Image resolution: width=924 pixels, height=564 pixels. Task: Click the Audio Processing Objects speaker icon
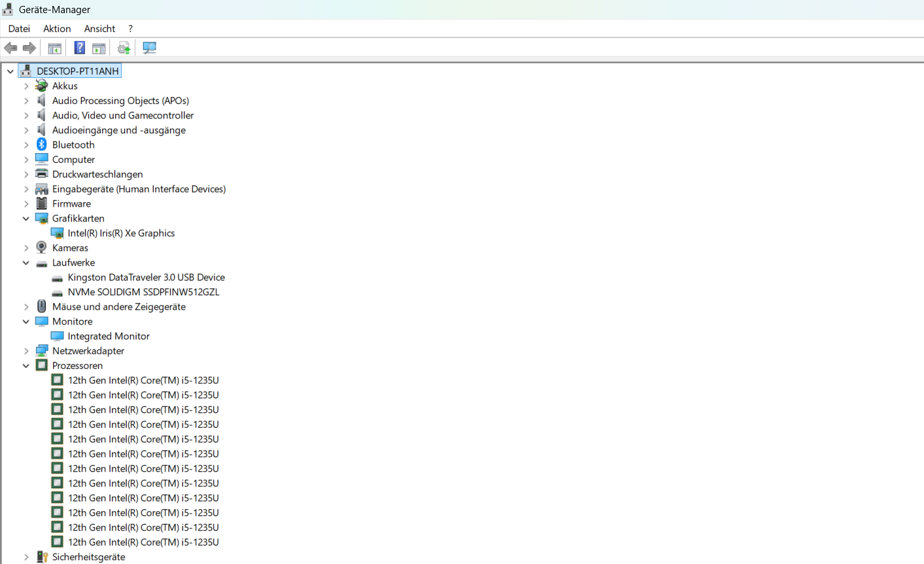42,101
